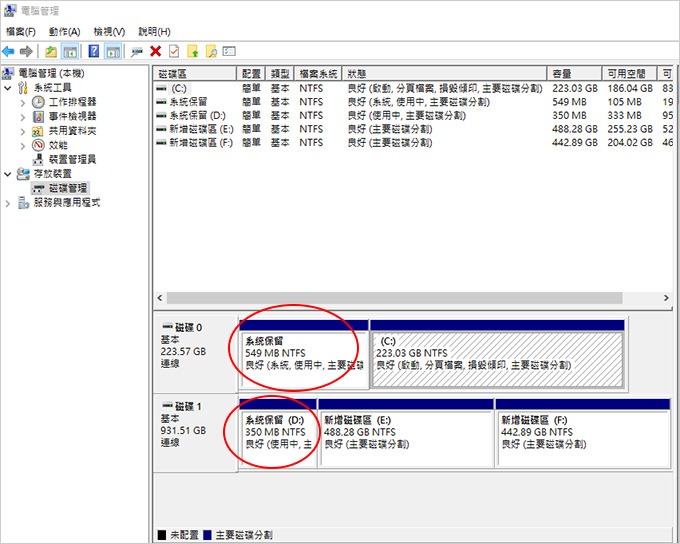Select 裝置管理員 in the tree
This screenshot has width=680, height=544.
(72, 160)
